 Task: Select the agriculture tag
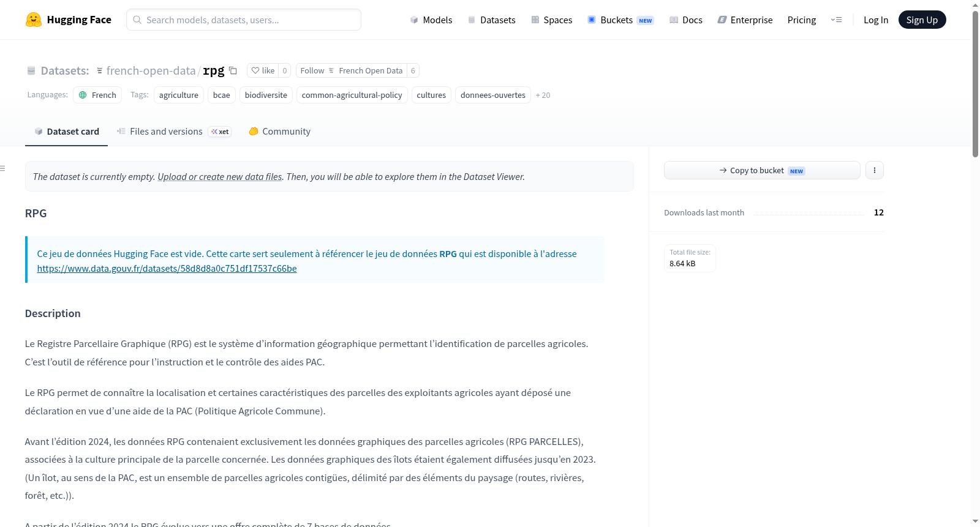click(179, 95)
